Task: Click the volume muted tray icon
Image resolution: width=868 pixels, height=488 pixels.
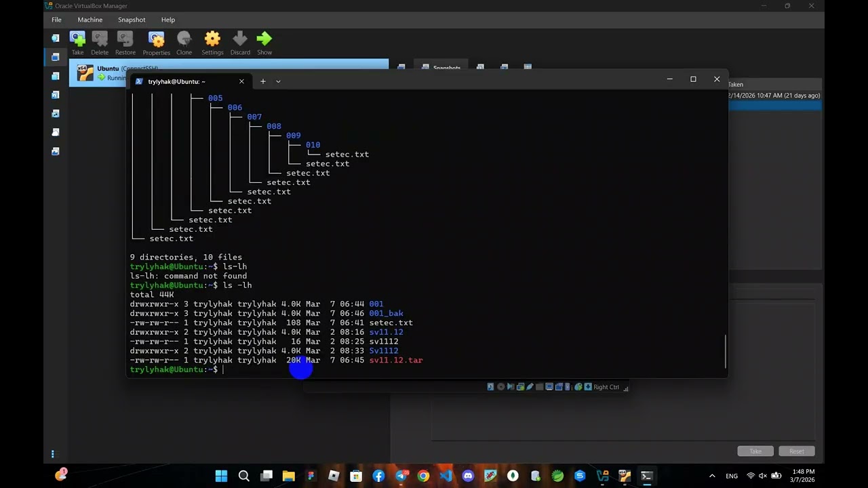Action: [x=764, y=476]
